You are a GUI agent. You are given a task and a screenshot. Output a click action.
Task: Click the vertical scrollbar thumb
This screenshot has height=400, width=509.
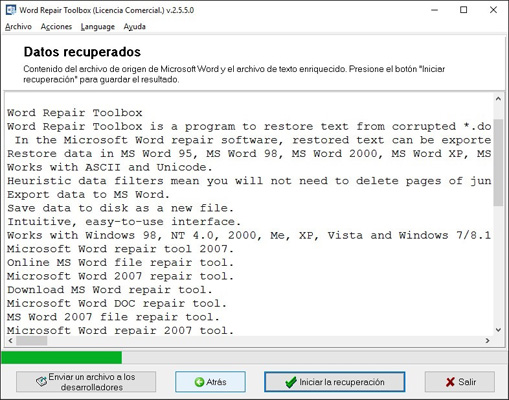click(x=498, y=162)
